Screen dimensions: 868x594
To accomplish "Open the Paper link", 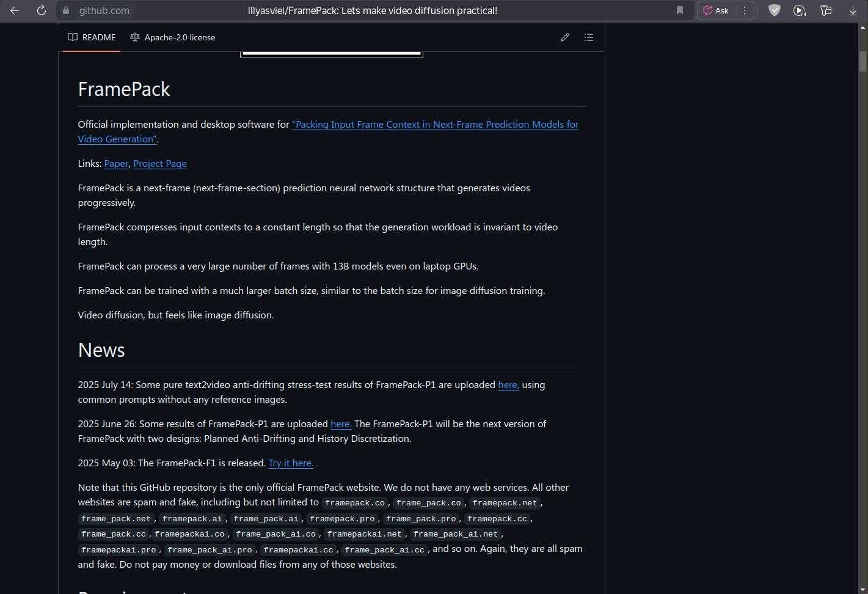I will (116, 164).
